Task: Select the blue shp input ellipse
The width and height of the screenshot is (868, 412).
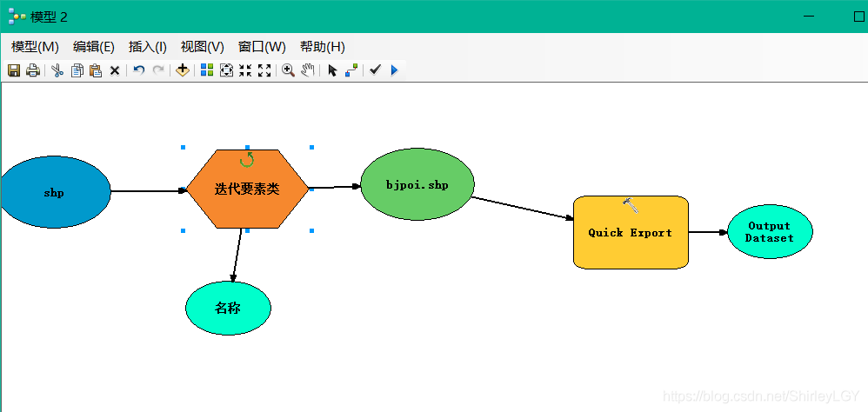Action: tap(56, 192)
